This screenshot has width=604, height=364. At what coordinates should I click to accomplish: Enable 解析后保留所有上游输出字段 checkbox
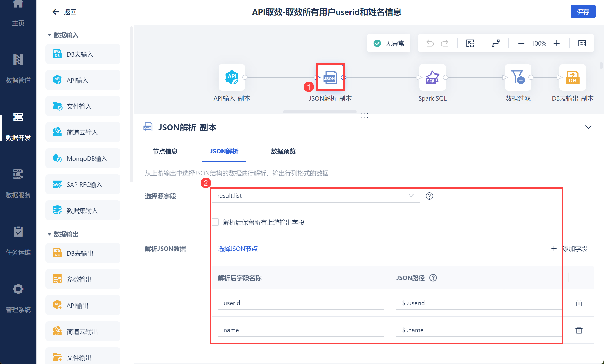point(215,222)
